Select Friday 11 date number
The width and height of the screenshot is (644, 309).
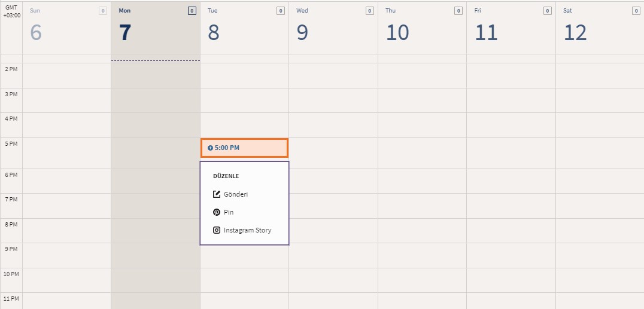pyautogui.click(x=486, y=33)
